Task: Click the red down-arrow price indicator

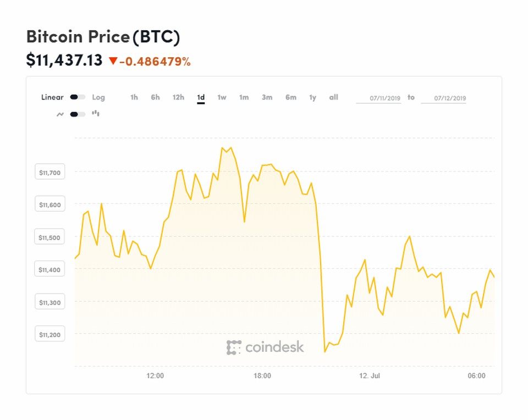Action: coord(113,61)
